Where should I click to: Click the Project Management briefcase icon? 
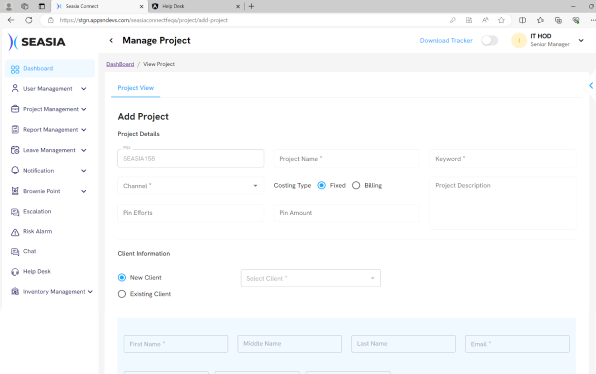(15, 109)
